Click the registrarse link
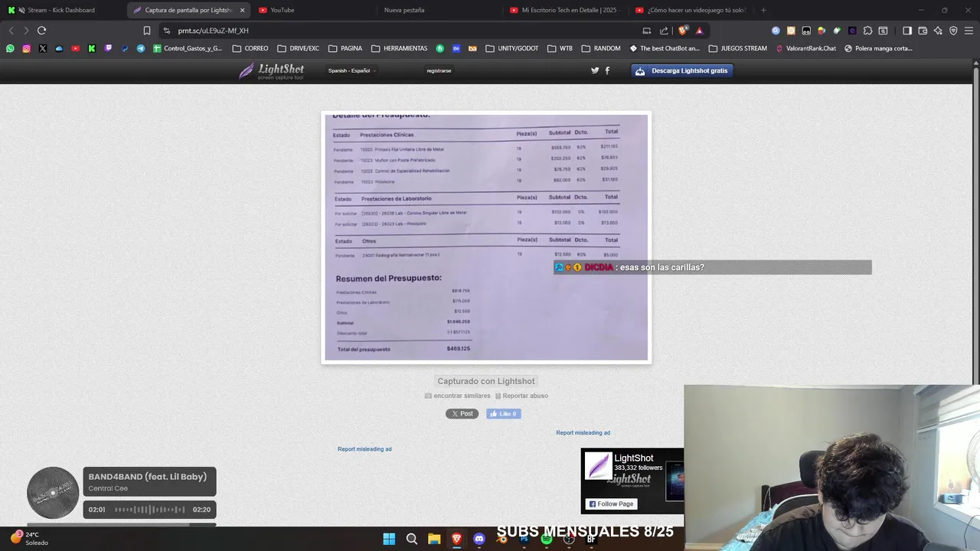The height and width of the screenshot is (551, 980). [439, 70]
